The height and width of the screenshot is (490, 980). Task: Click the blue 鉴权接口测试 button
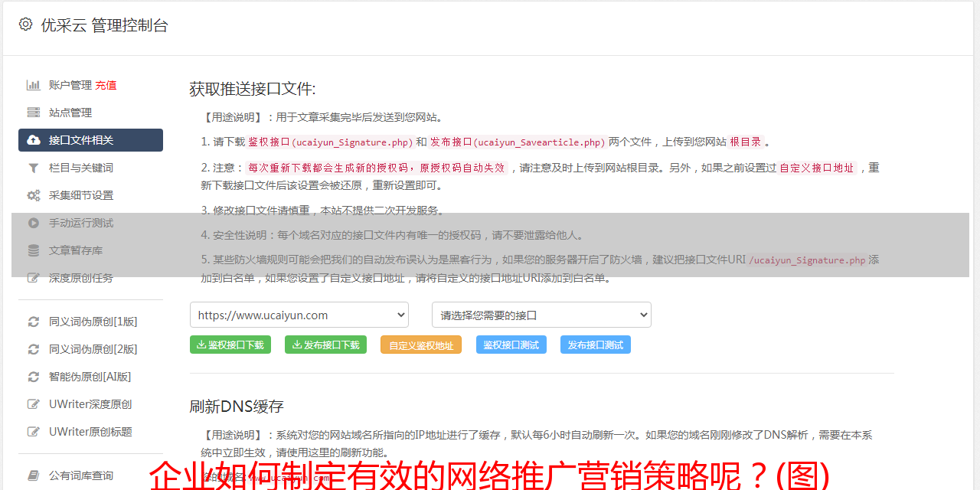(511, 345)
